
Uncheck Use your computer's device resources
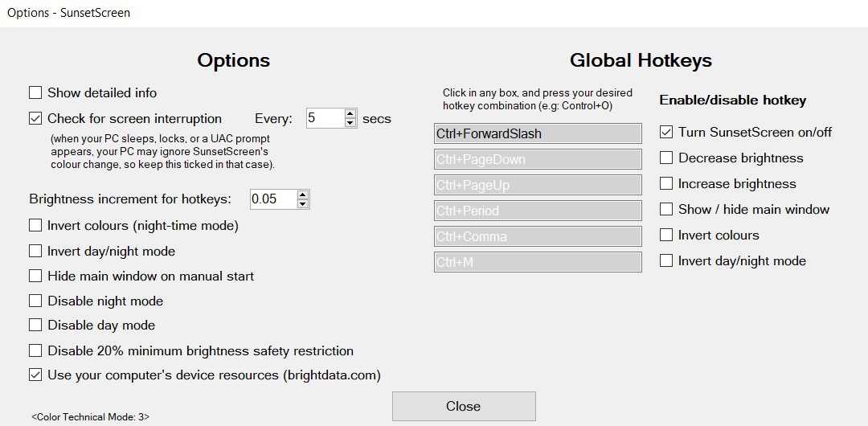pyautogui.click(x=35, y=375)
